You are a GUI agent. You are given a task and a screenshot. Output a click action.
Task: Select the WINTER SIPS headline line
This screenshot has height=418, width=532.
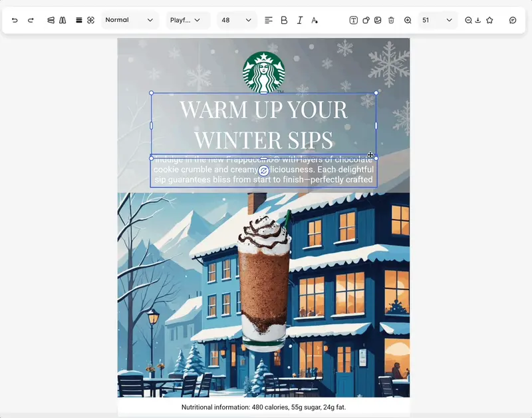(x=263, y=140)
